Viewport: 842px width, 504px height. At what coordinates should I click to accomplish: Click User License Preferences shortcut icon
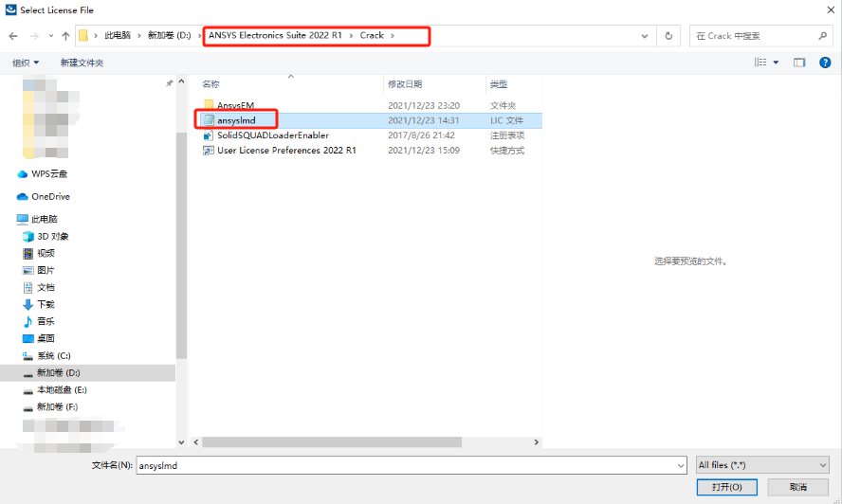coord(209,151)
